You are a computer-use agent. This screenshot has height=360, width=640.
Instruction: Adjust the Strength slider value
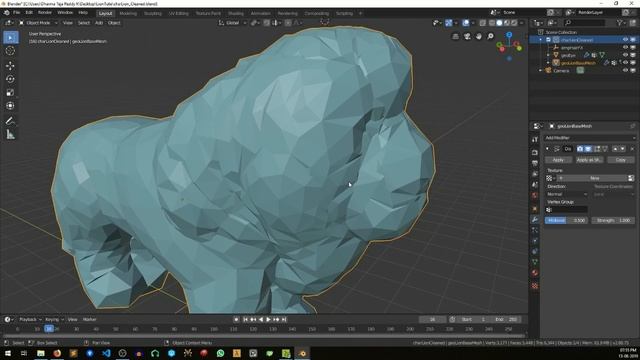point(613,220)
